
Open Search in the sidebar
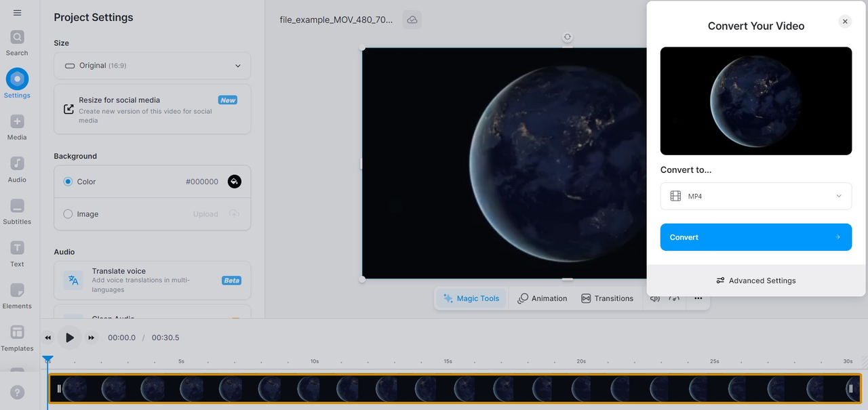[17, 43]
